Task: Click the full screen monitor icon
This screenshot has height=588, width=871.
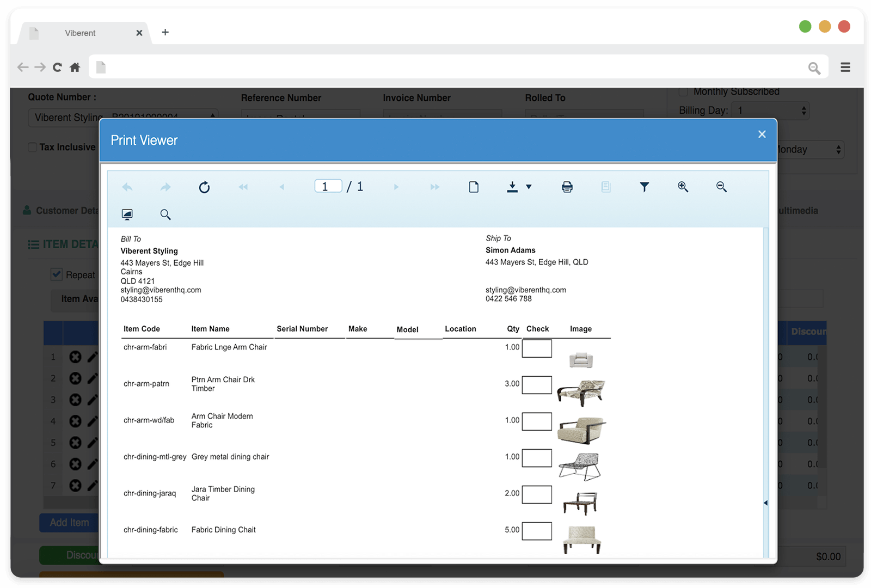Action: click(x=127, y=215)
